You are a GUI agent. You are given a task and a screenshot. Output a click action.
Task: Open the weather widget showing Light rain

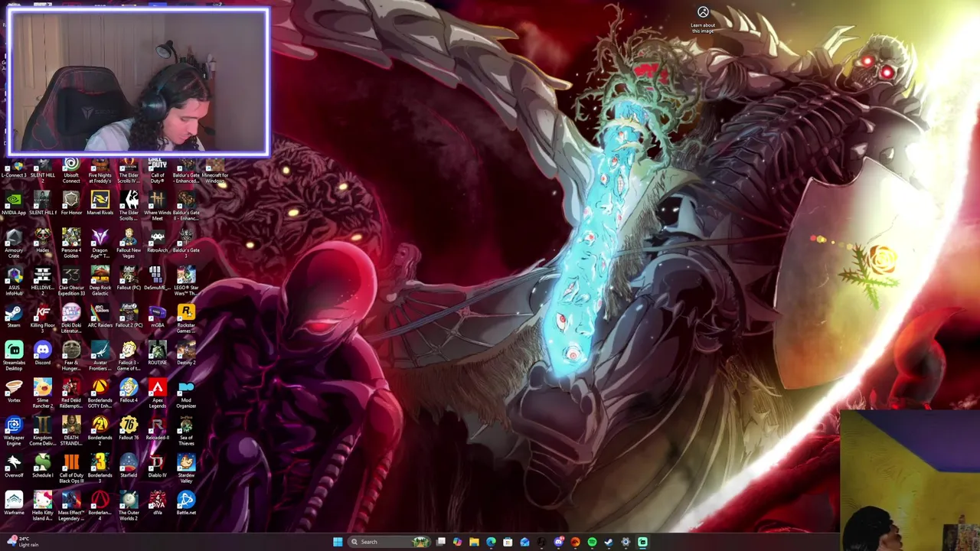(x=23, y=542)
